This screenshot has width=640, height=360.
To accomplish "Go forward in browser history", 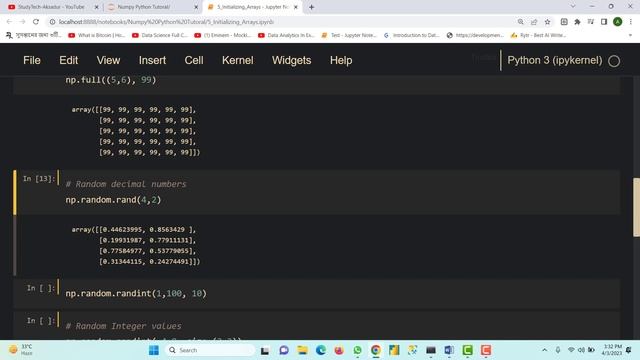I will click(22, 22).
